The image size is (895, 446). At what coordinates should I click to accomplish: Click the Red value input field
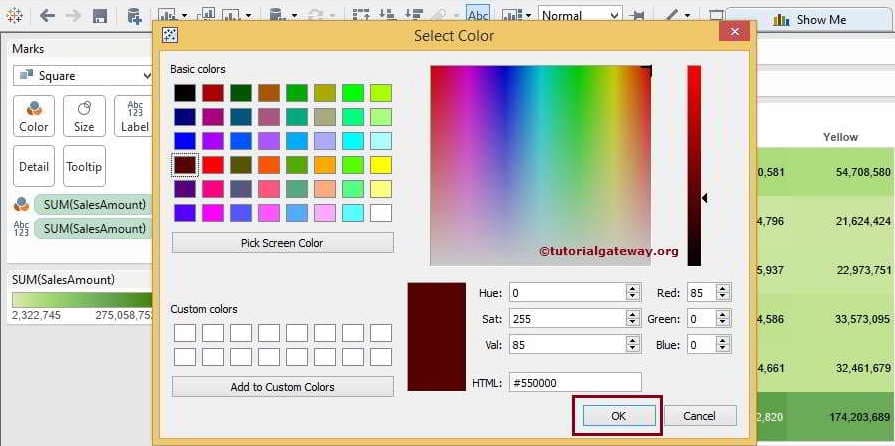pyautogui.click(x=702, y=293)
